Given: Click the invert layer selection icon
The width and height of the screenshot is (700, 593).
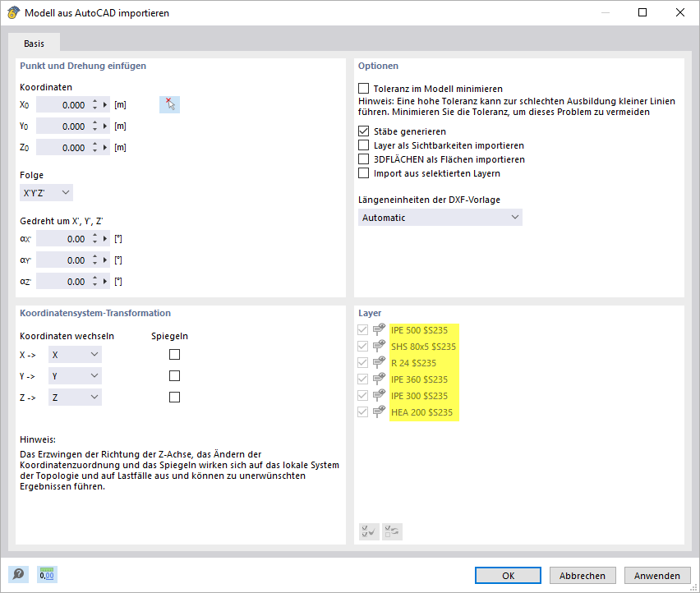Looking at the screenshot, I should click(392, 531).
